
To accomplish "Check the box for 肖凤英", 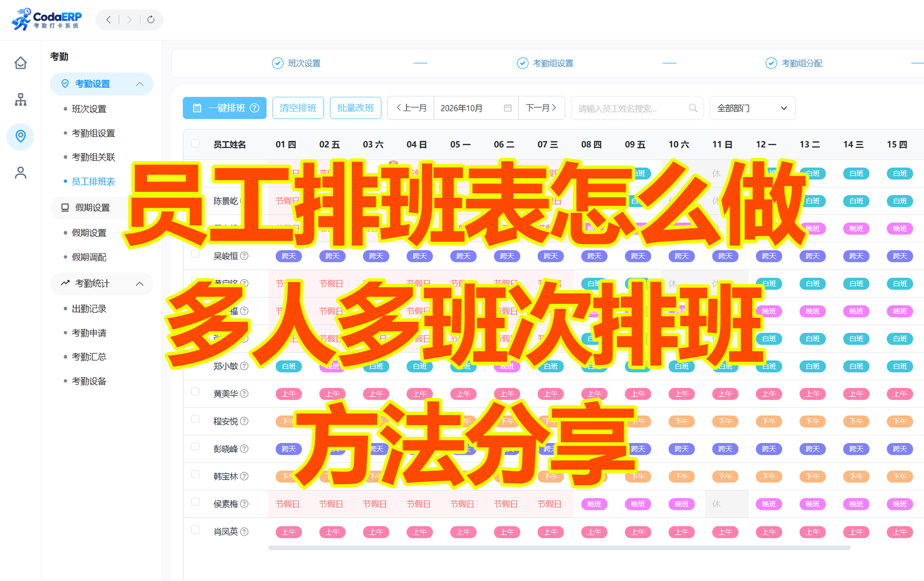I will 195,529.
